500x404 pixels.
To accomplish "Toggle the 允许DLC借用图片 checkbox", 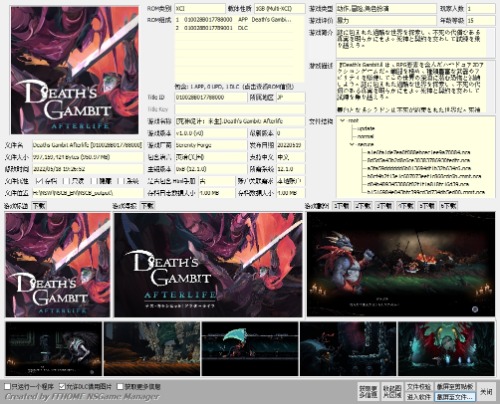I will click(x=62, y=387).
